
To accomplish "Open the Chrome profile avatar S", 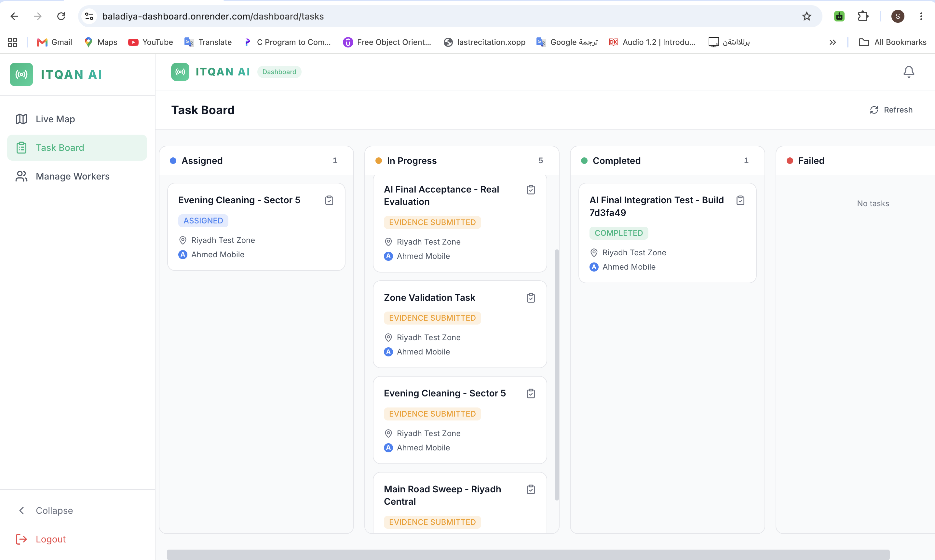I will (897, 16).
